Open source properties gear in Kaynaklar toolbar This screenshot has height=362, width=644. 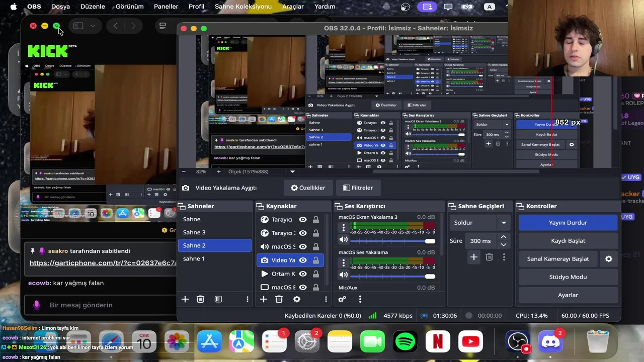pos(297,299)
